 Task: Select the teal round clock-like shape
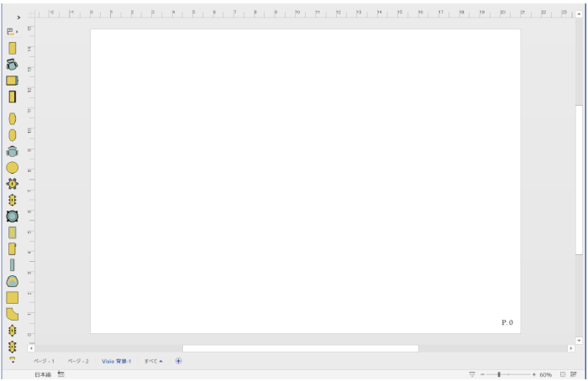click(13, 216)
